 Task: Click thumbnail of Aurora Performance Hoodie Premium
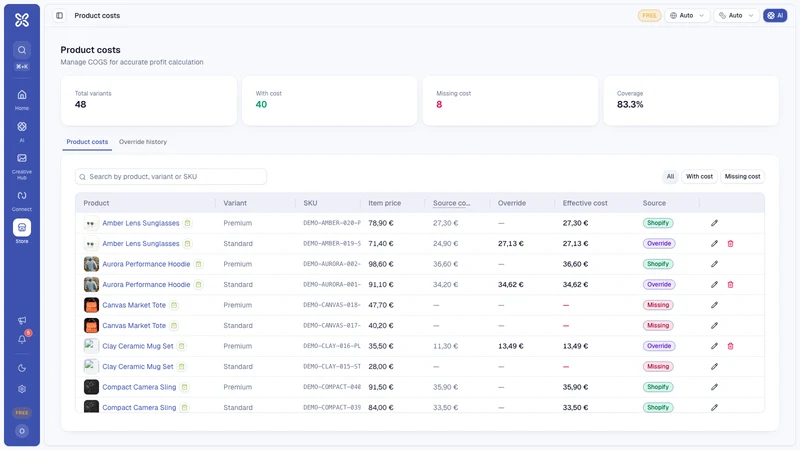click(x=91, y=264)
